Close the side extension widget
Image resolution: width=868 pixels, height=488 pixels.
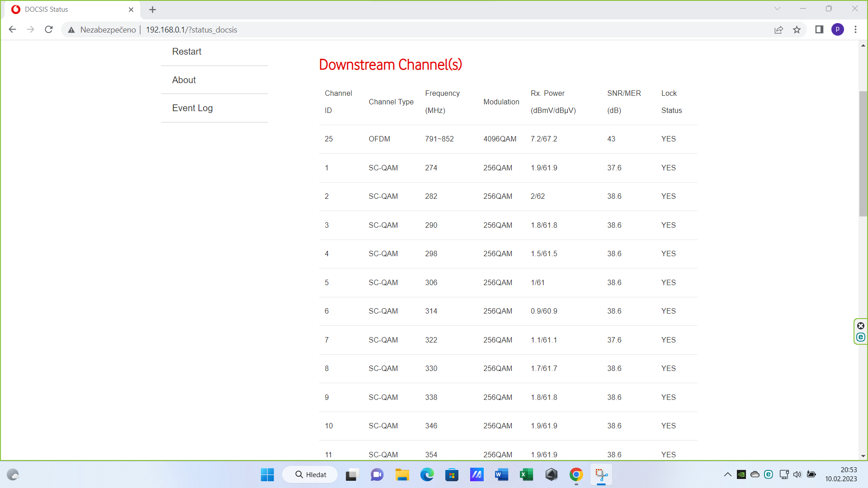[x=861, y=326]
